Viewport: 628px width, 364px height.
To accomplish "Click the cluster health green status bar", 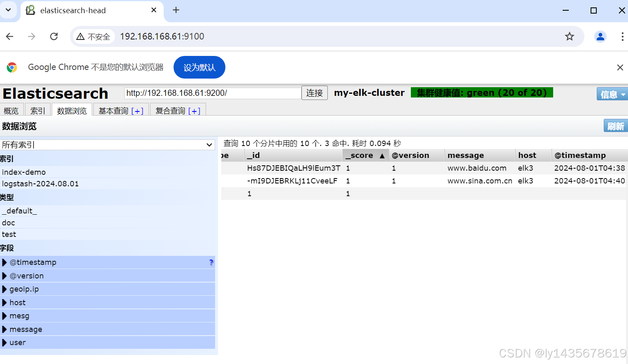I will 482,93.
